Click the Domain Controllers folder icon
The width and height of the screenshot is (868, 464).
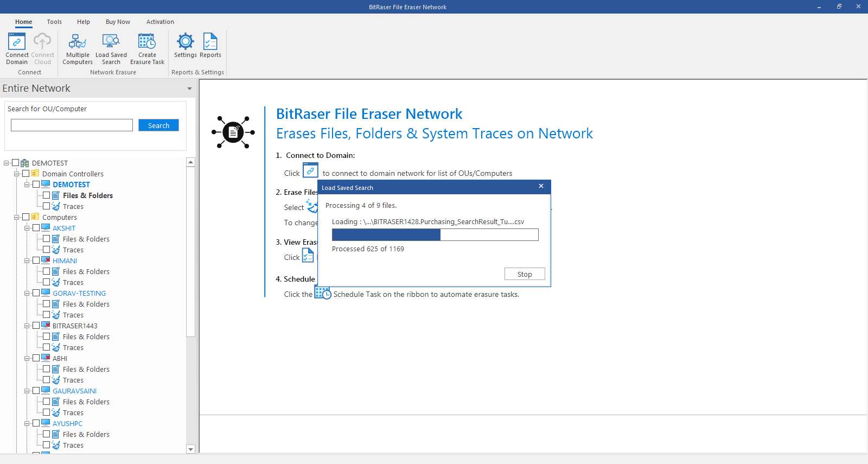pos(35,174)
